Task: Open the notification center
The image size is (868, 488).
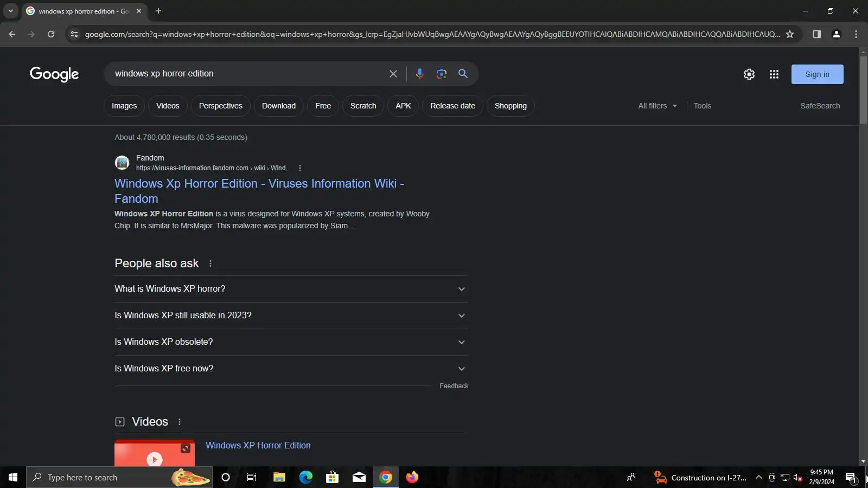Action: [851, 477]
